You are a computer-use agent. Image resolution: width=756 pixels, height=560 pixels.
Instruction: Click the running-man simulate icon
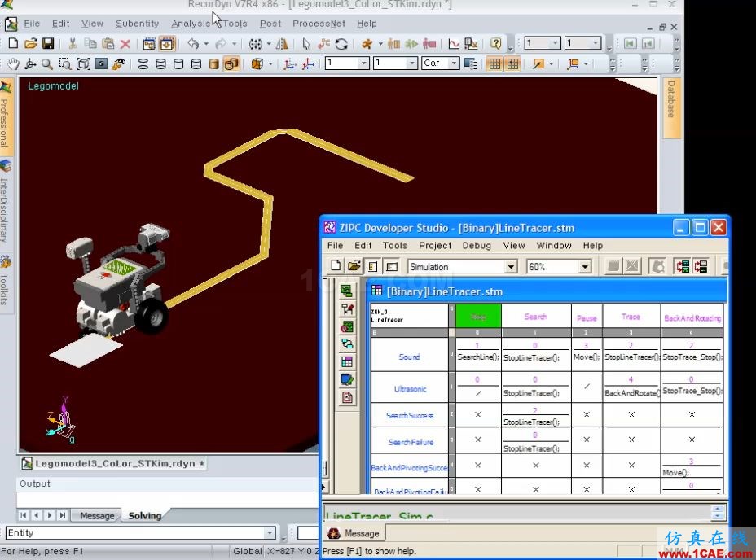coord(367,44)
